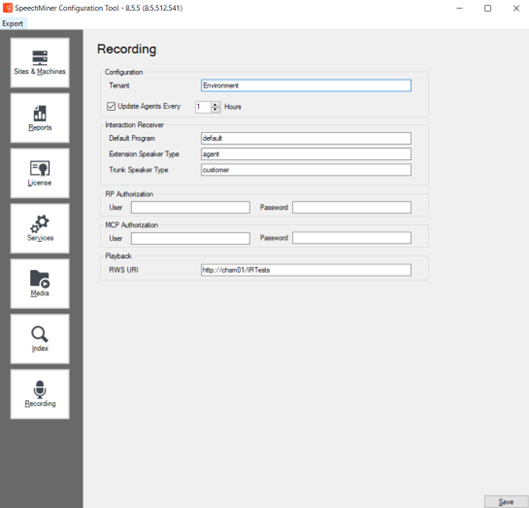
Task: Click the RP Authorization User field
Action: pos(191,207)
